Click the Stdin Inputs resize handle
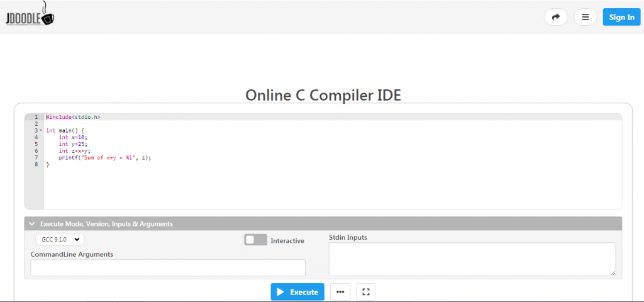This screenshot has height=302, width=644. point(613,272)
